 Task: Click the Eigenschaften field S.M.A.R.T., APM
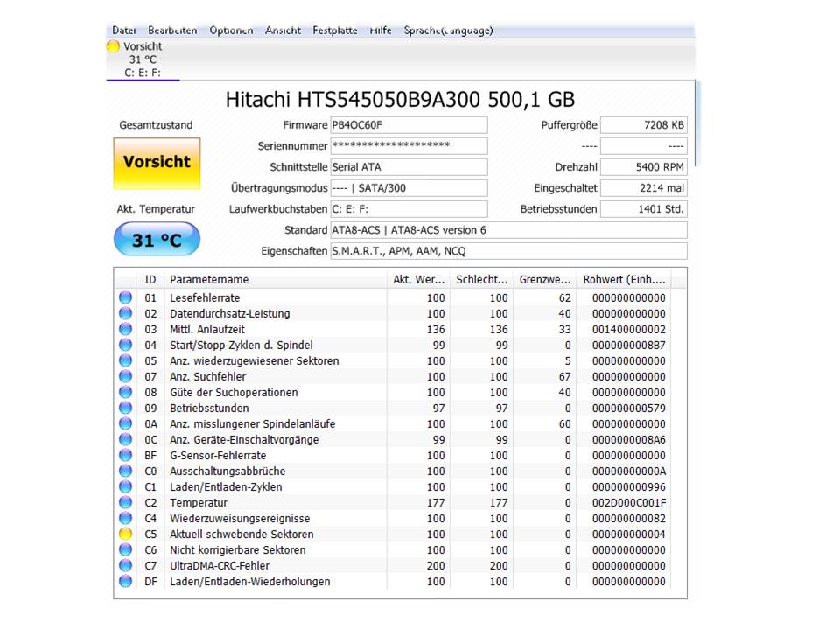(508, 251)
